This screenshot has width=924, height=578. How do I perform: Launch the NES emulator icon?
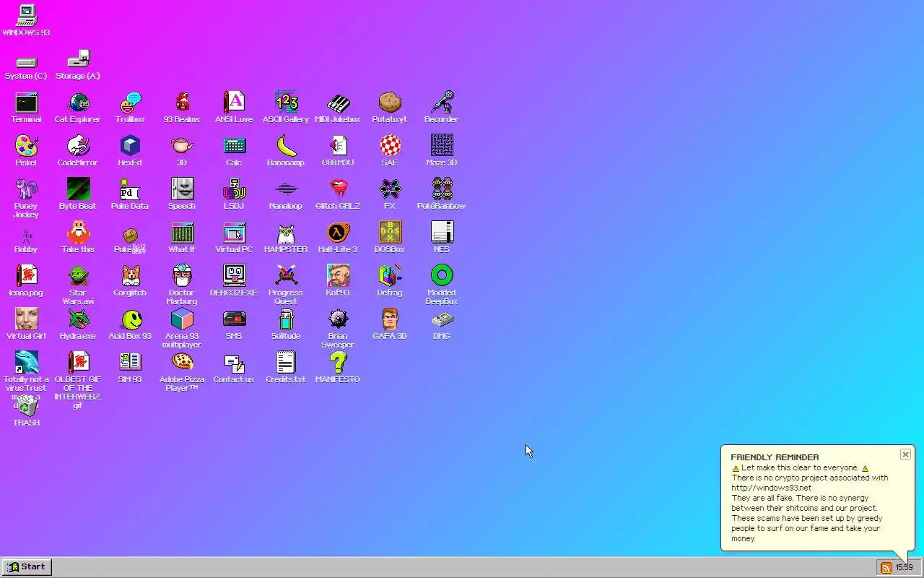(442, 233)
